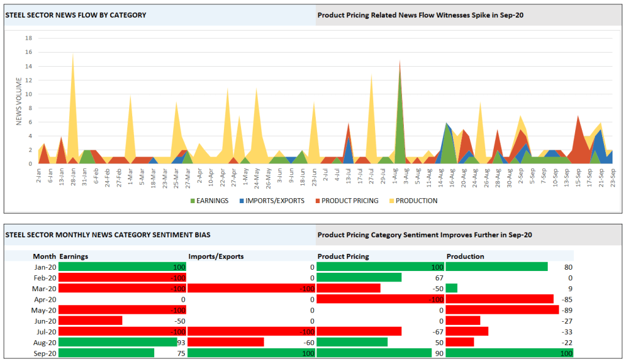
Task: Click the NEWS VOLUME axis title
Action: [x=19, y=101]
